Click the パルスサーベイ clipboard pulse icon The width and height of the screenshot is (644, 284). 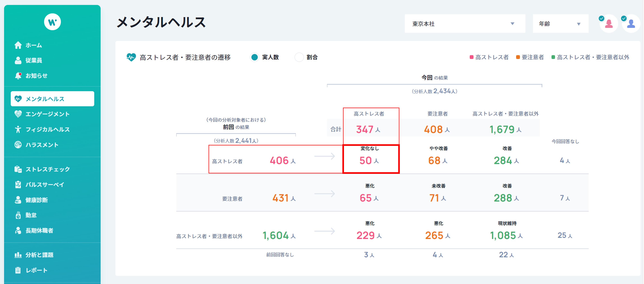coord(18,185)
